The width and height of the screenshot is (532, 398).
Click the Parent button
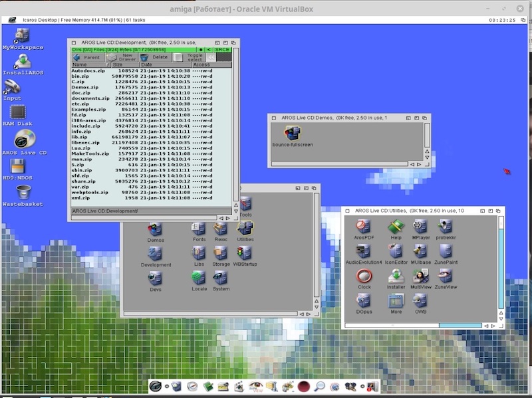88,57
